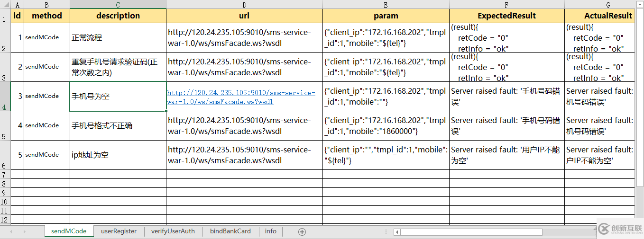The height and width of the screenshot is (239, 644).
Task: Select row 3 header
Action: pyautogui.click(x=5, y=67)
